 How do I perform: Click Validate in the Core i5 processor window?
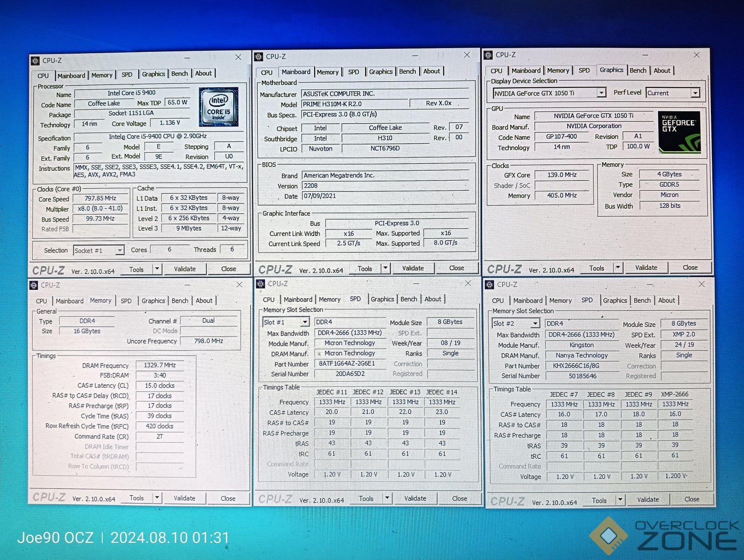[185, 269]
